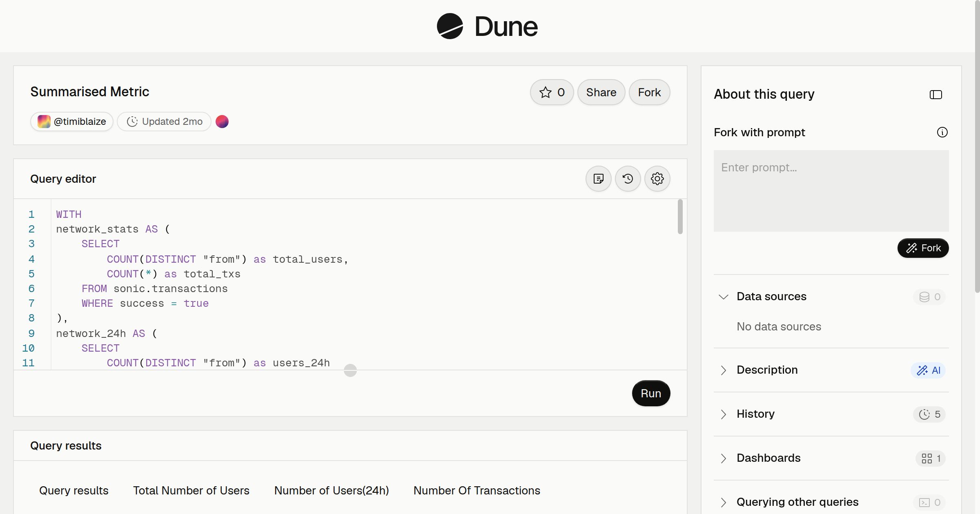The width and height of the screenshot is (980, 514).
Task: Click 'network_24h' in the code
Action: [91, 333]
